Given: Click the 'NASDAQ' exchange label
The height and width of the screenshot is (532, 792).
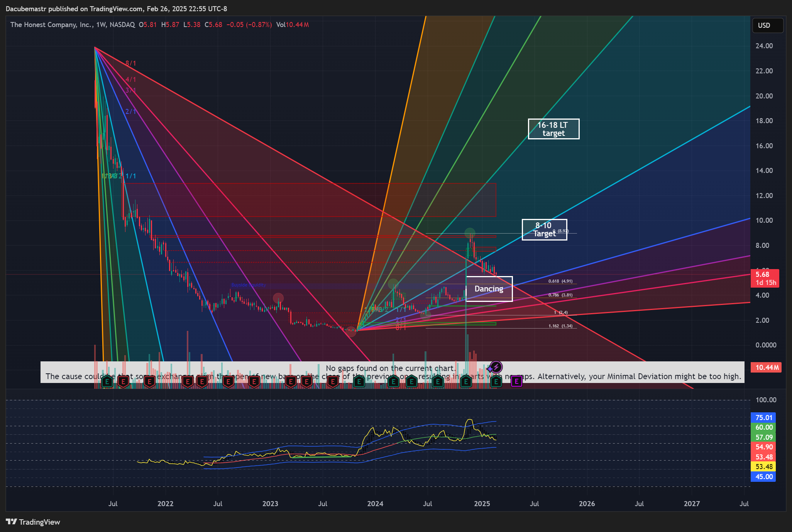Looking at the screenshot, I should click(x=122, y=25).
